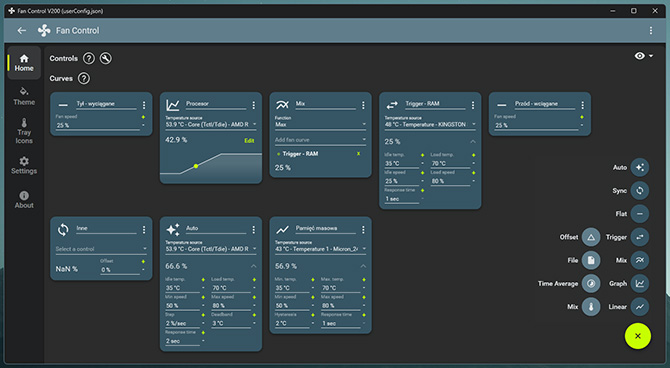Remove Trigger - RAM from the Mix card
The height and width of the screenshot is (368, 670).
click(358, 153)
